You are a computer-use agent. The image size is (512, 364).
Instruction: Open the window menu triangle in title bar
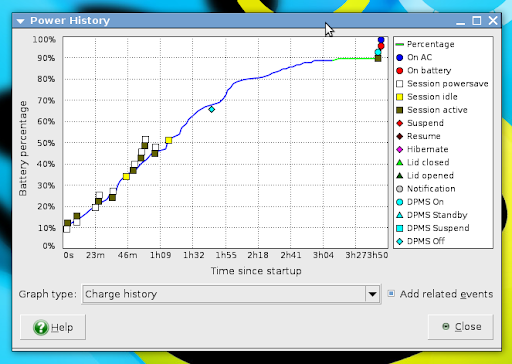tap(21, 21)
